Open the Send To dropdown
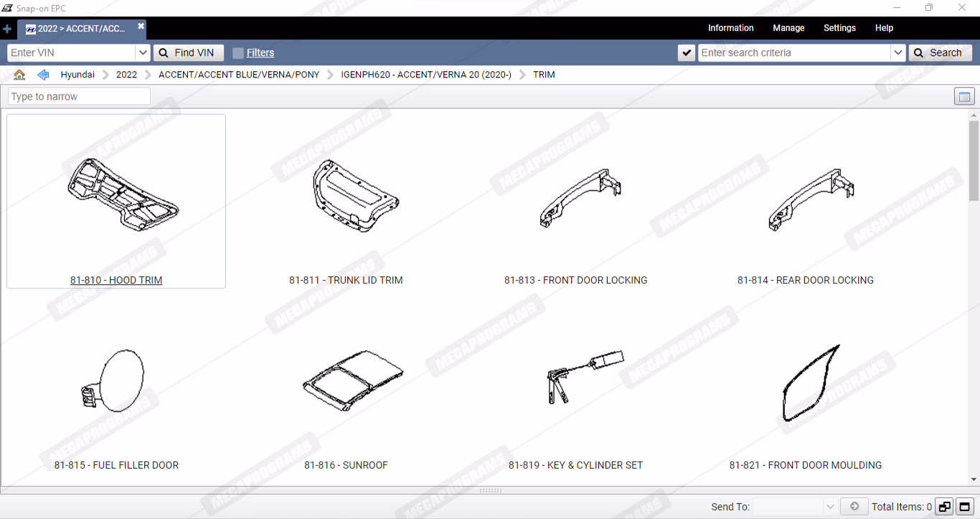980x519 pixels. click(x=830, y=507)
